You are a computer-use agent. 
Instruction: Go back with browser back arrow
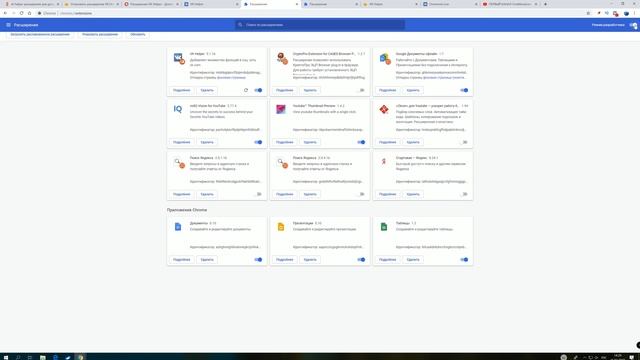5,13
